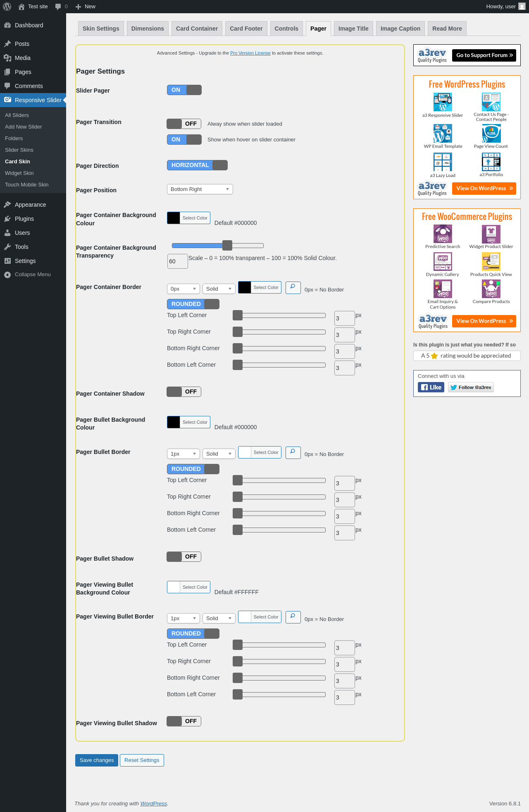529x812 pixels.
Task: Click the Users icon in sidebar
Action: [7, 233]
